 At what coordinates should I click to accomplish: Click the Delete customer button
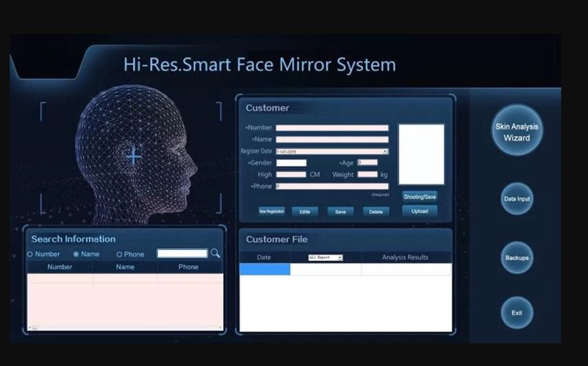376,212
